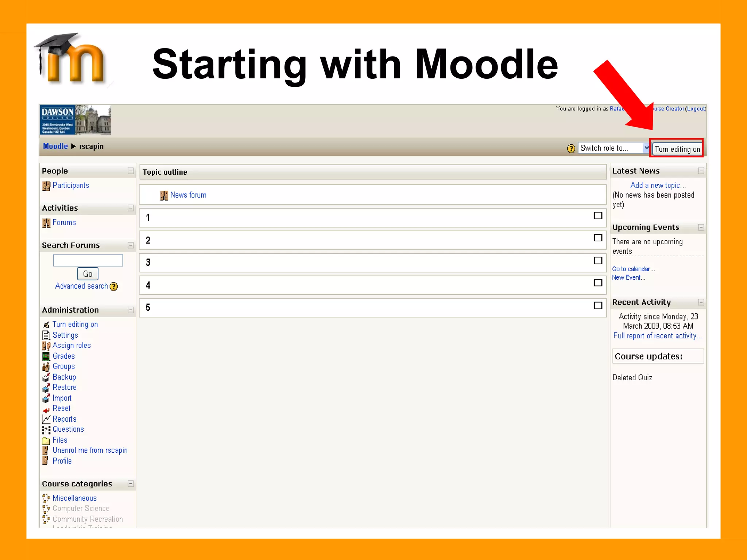
Task: Collapse the Recent Activity block
Action: click(701, 302)
